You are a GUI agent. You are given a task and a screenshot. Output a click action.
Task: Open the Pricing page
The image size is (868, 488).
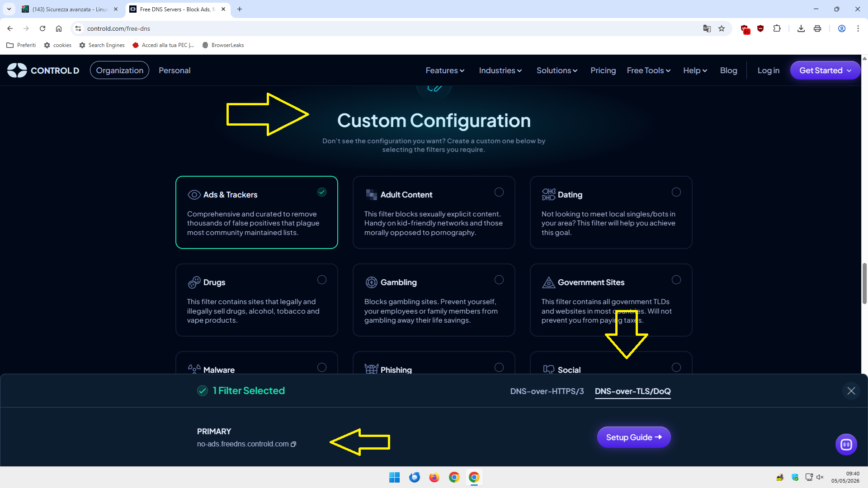click(603, 70)
